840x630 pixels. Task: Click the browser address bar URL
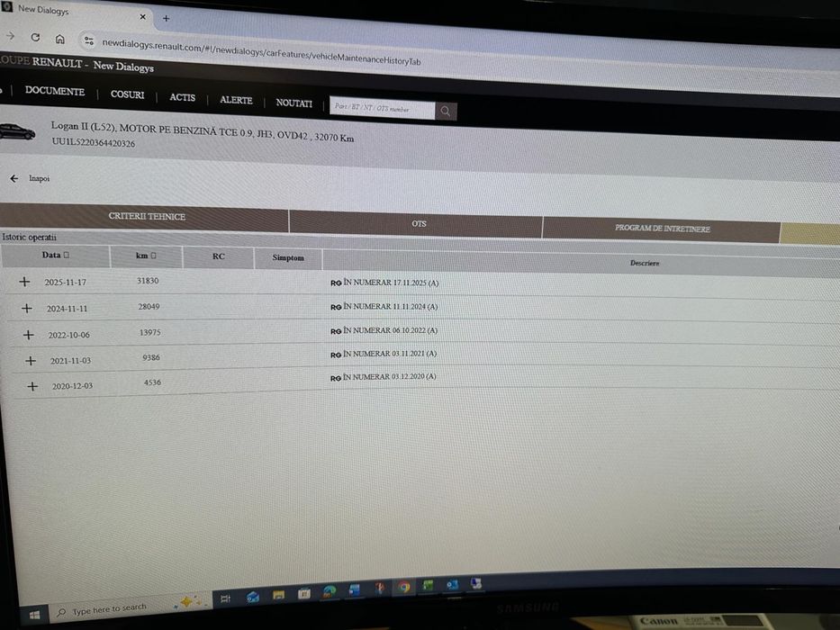[261, 52]
